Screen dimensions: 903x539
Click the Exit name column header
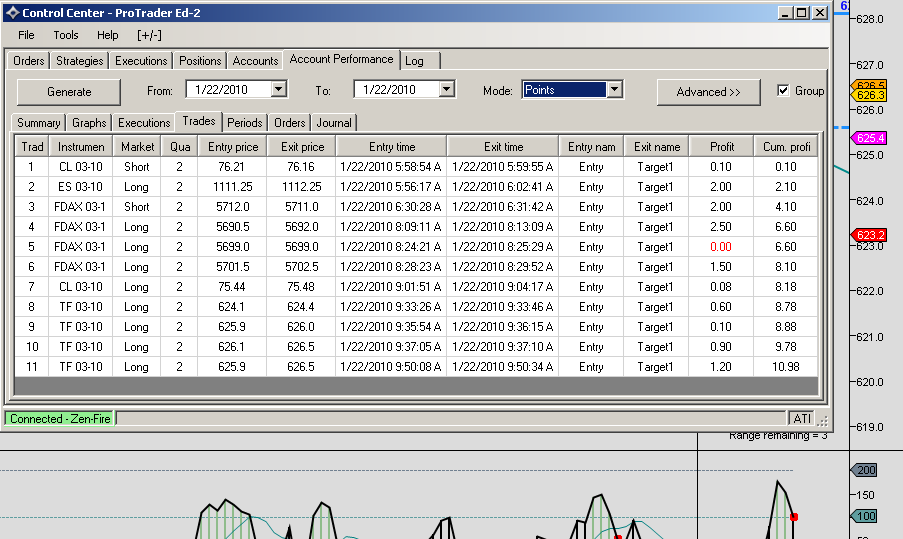657,147
